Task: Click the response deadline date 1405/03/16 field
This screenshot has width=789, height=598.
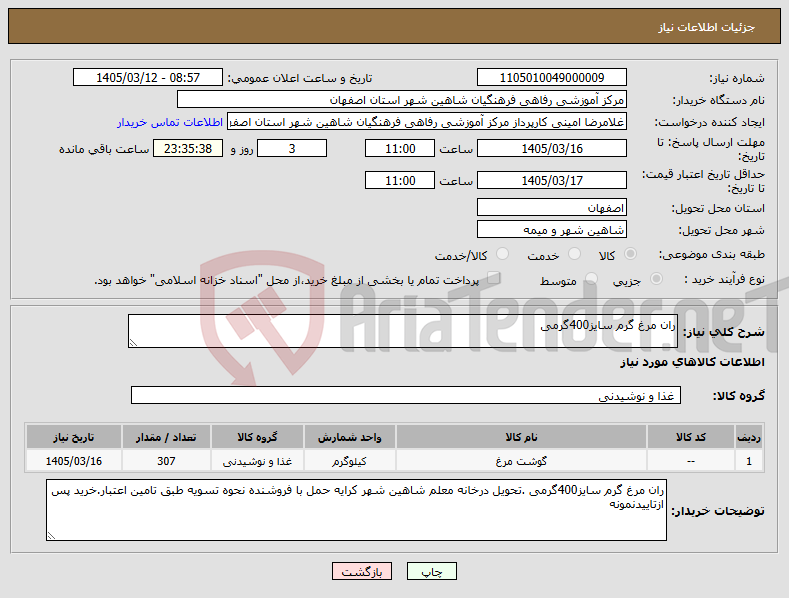Action: click(x=551, y=148)
